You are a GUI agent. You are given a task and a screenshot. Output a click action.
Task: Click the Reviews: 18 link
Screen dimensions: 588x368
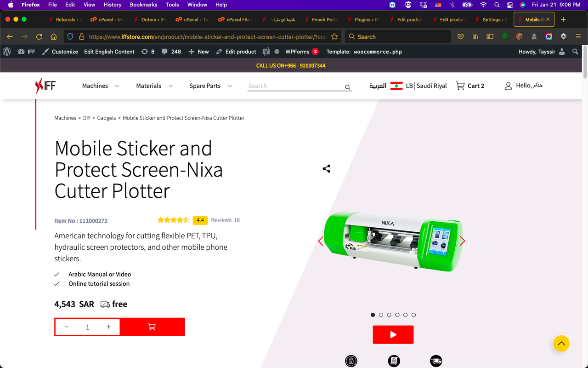(226, 220)
